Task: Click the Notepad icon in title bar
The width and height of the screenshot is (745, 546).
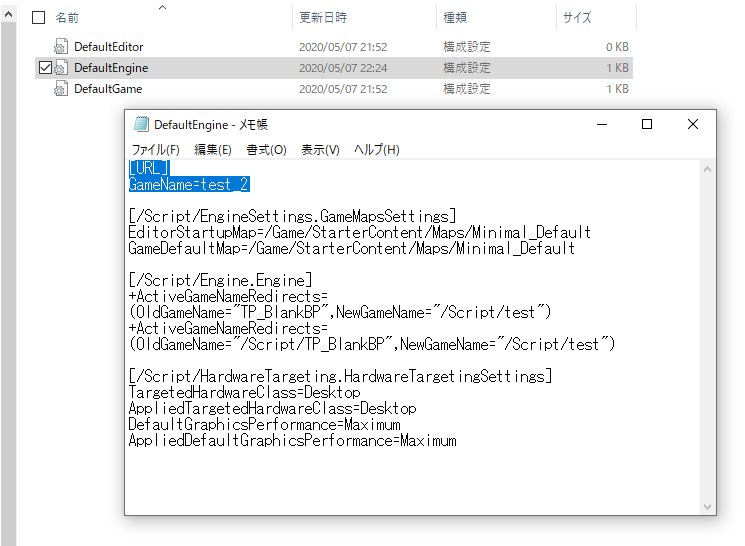Action: click(x=141, y=124)
